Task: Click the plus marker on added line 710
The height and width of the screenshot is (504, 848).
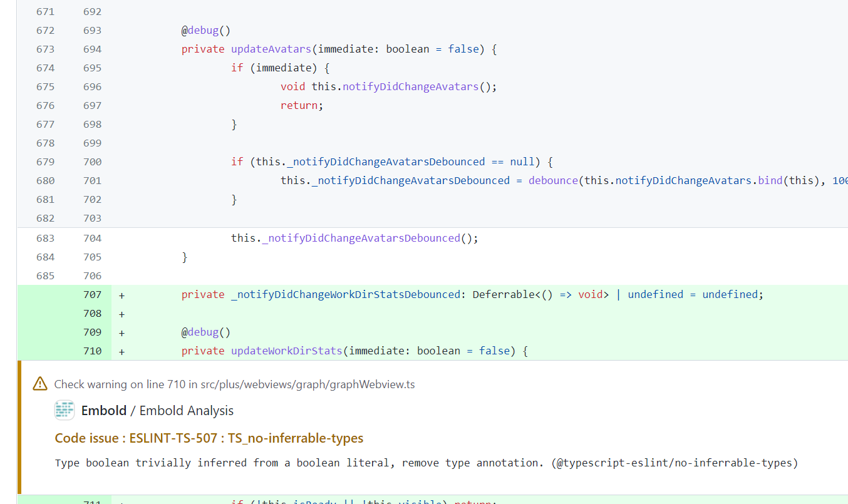Action: pyautogui.click(x=122, y=351)
